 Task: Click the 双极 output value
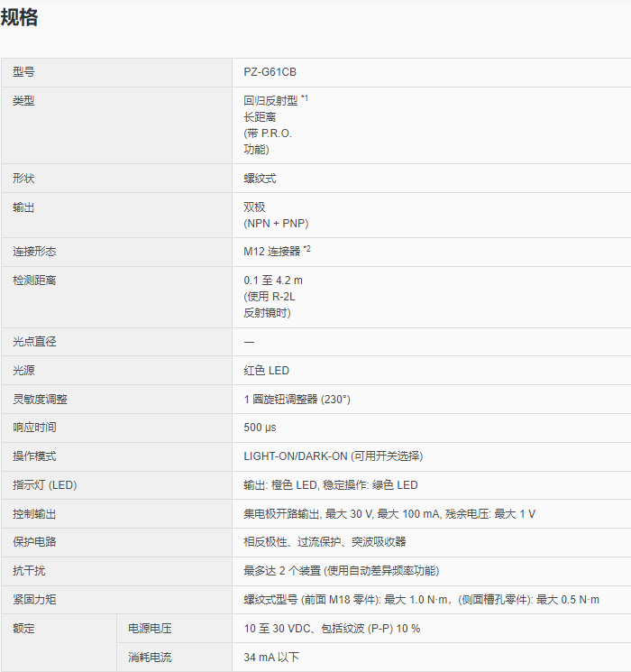point(254,207)
